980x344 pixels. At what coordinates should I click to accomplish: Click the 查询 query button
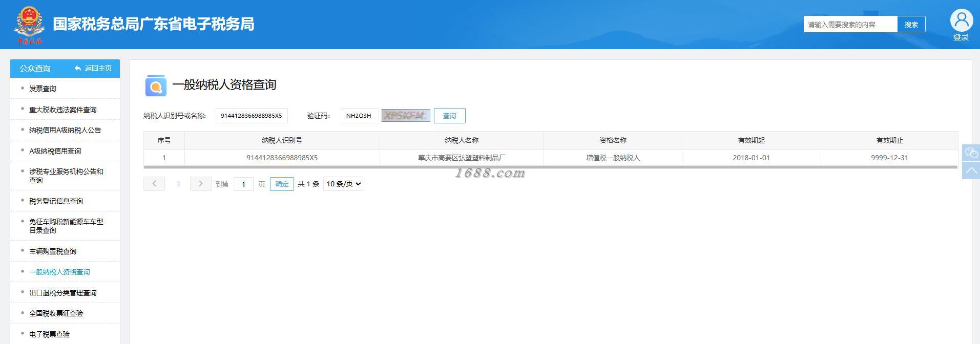450,116
